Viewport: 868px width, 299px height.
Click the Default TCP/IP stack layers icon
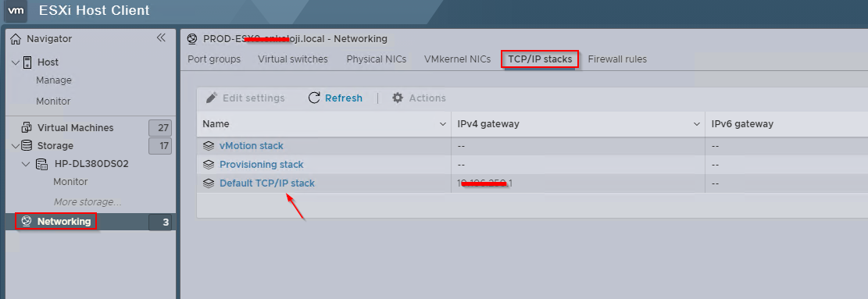[x=208, y=183]
